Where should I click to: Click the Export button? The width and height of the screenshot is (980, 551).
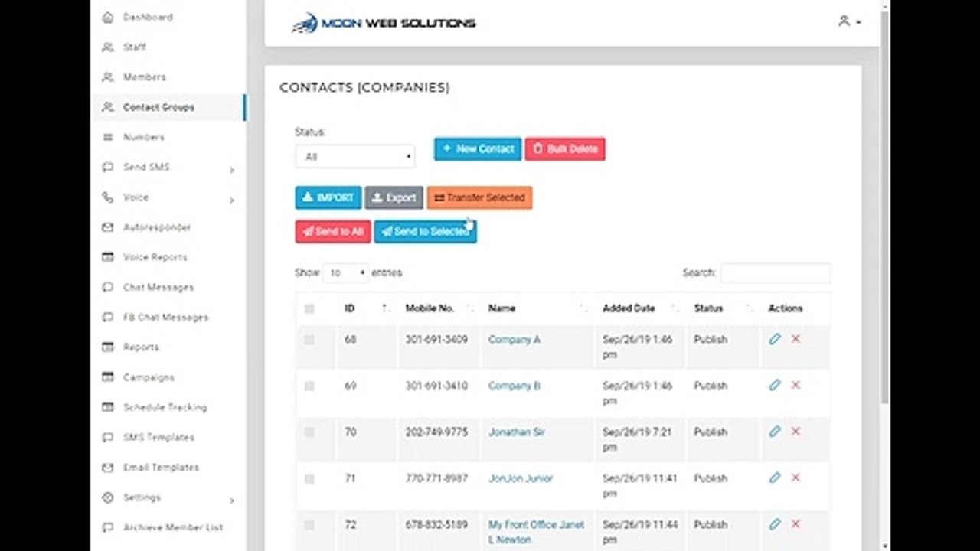pos(394,197)
